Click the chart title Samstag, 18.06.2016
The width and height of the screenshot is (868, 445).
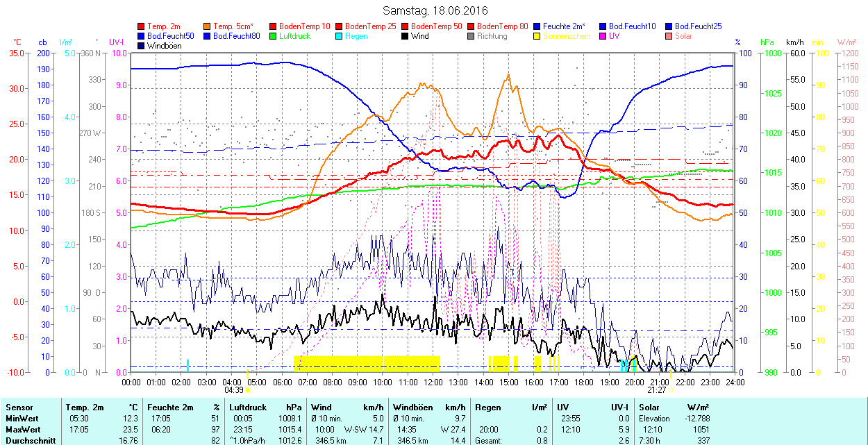(435, 11)
